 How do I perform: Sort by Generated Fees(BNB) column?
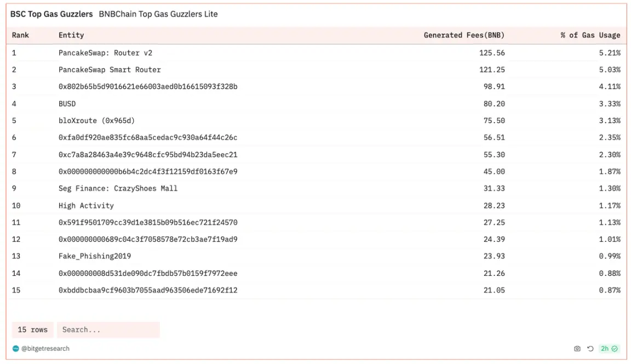(x=464, y=35)
